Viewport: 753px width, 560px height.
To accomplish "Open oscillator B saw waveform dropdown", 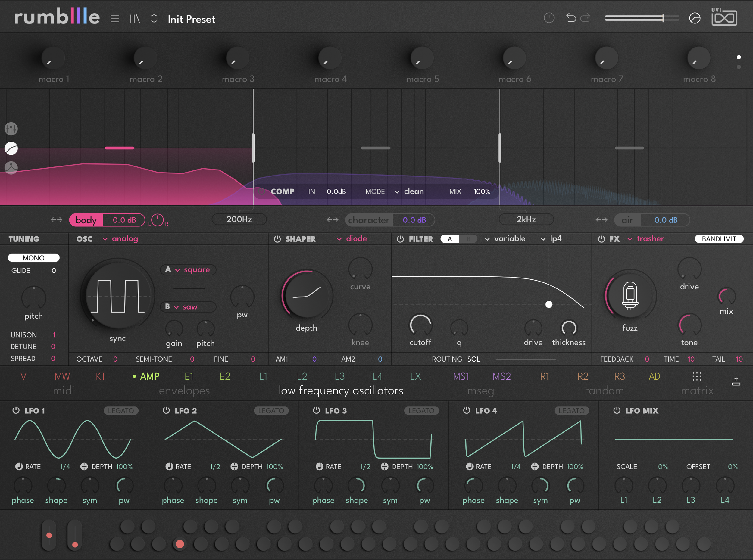I will coord(188,307).
